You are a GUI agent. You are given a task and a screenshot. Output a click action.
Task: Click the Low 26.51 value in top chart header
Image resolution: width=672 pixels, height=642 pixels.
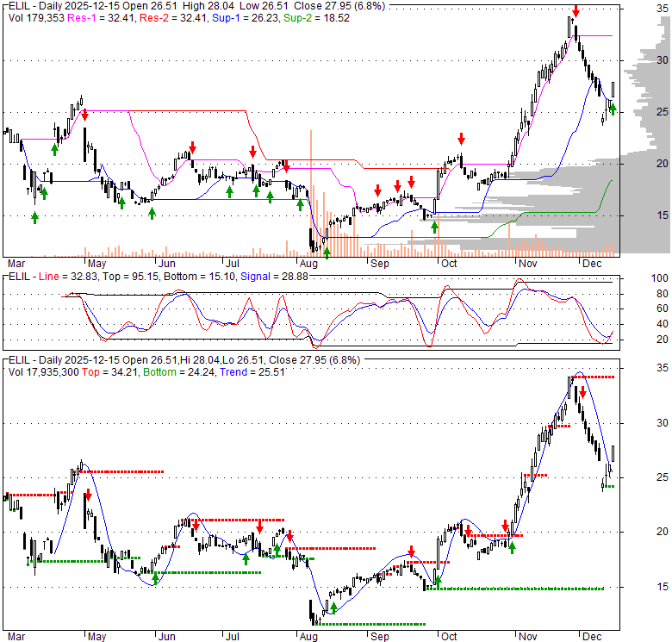264,6
